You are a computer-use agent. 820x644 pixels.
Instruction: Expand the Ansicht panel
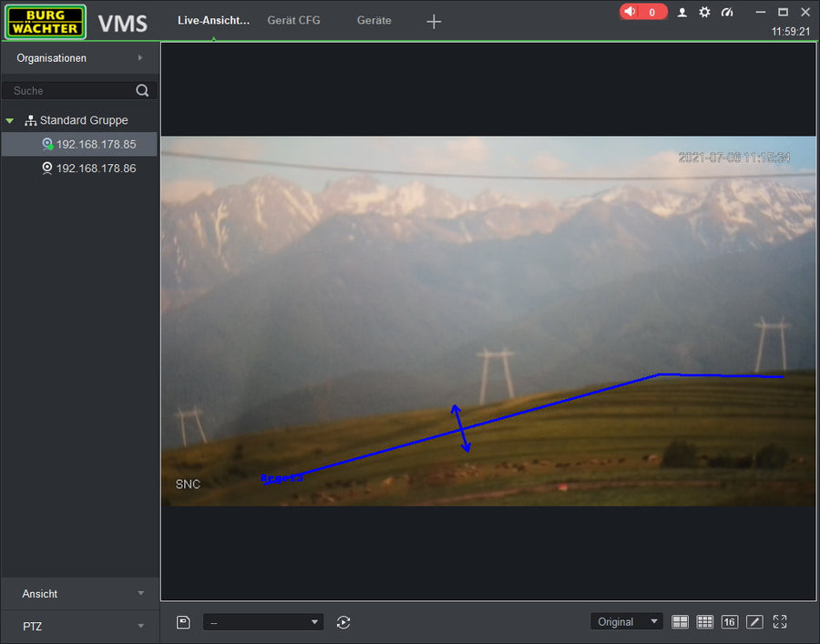click(x=80, y=594)
